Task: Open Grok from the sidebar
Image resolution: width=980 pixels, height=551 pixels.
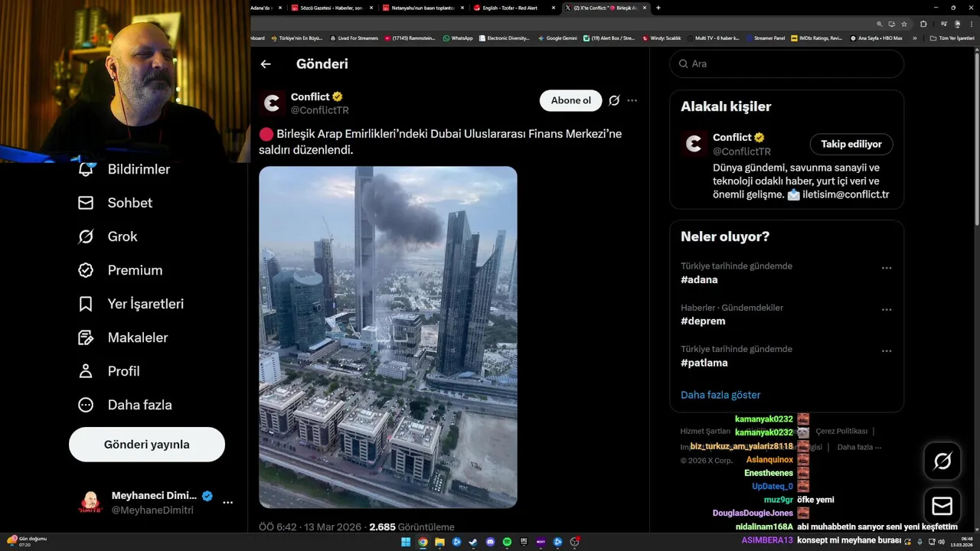Action: (x=107, y=236)
